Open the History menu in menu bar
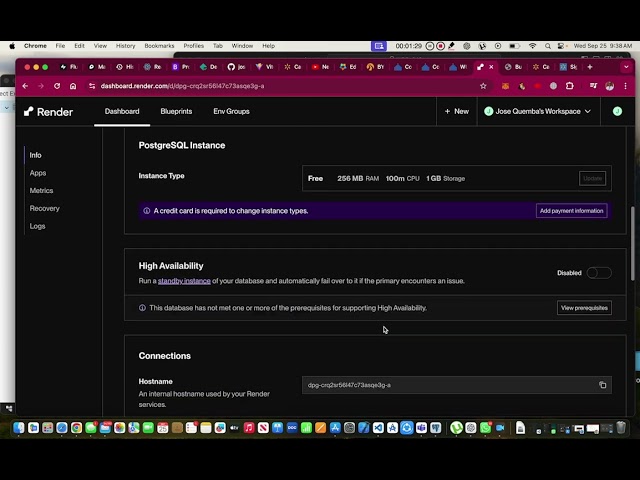Viewport: 640px width, 480px height. [125, 46]
